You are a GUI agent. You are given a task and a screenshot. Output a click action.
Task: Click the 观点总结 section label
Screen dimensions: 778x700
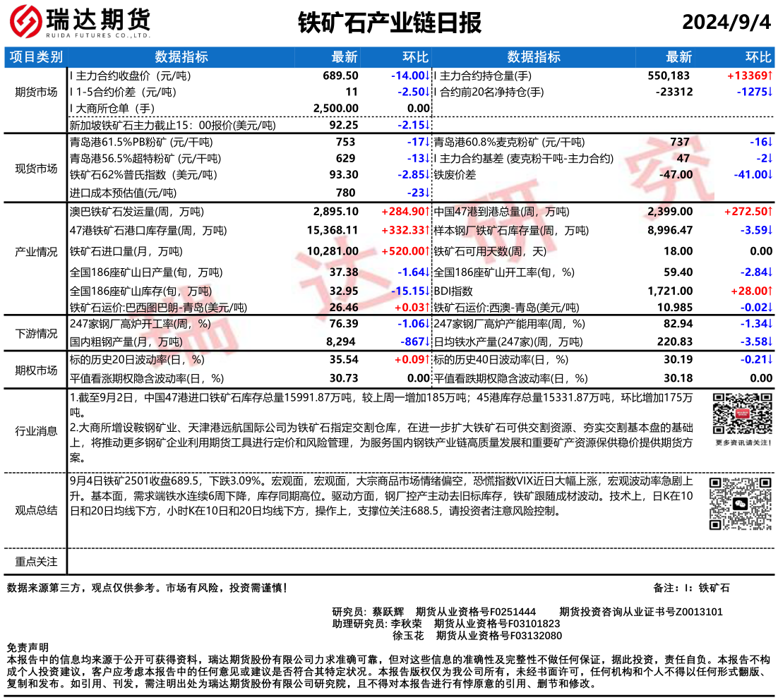tap(37, 510)
